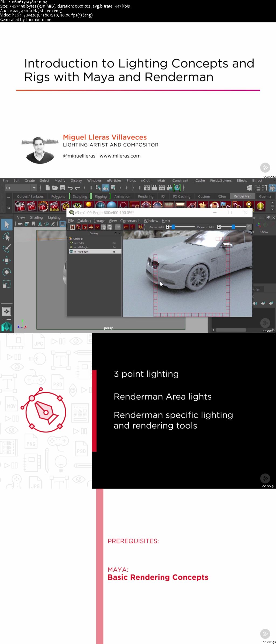Open the RenderMan shelf tab
Screen dimensions: 276x644
click(242, 196)
